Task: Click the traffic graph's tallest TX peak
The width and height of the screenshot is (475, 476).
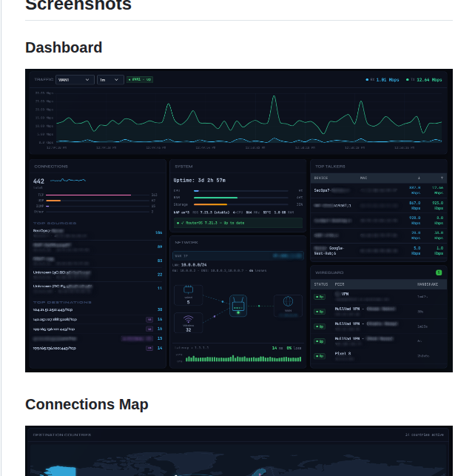Action: [x=274, y=96]
